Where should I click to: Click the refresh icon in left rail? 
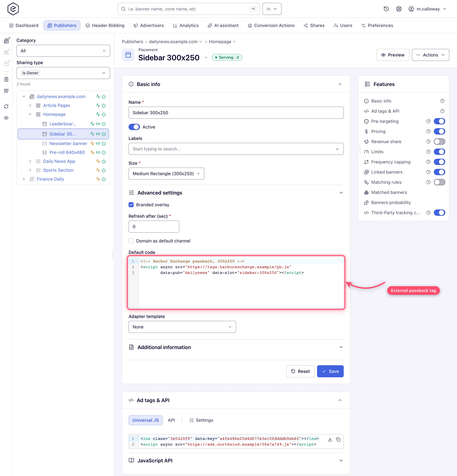[x=6, y=107]
